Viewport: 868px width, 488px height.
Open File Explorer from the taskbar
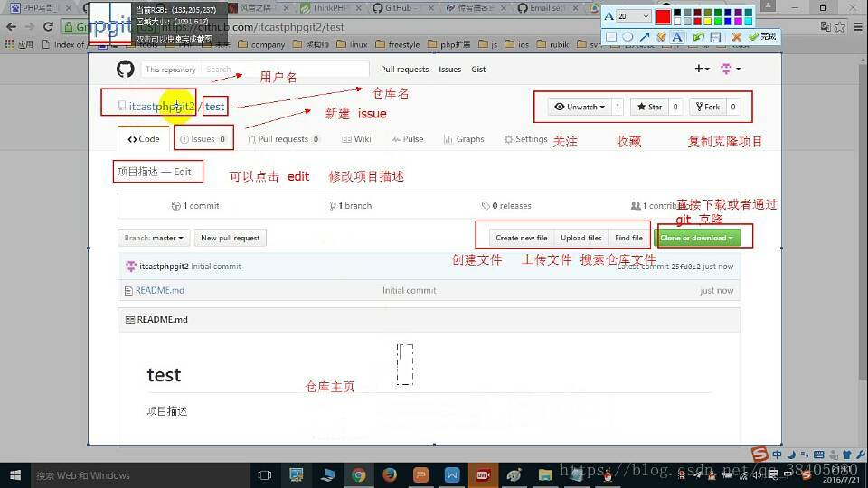545,475
